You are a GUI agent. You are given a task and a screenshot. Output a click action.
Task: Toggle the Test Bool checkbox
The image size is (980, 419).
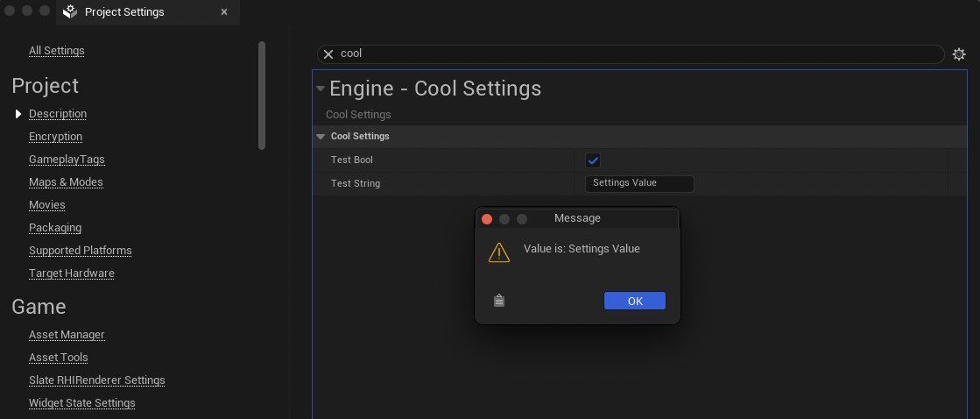click(x=593, y=160)
